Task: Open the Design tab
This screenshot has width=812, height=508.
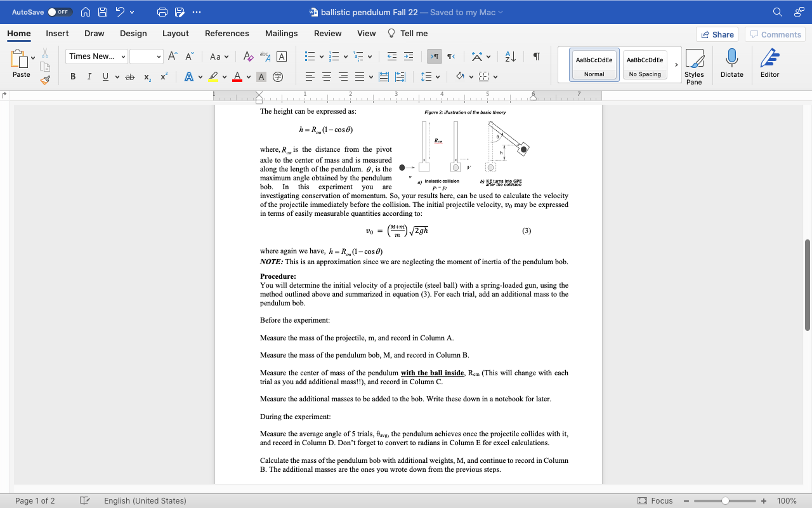Action: tap(133, 33)
